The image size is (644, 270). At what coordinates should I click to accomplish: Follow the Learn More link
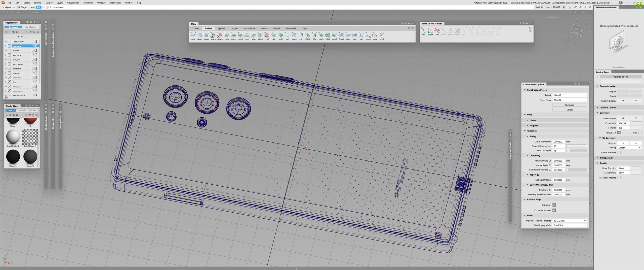pyautogui.click(x=619, y=67)
